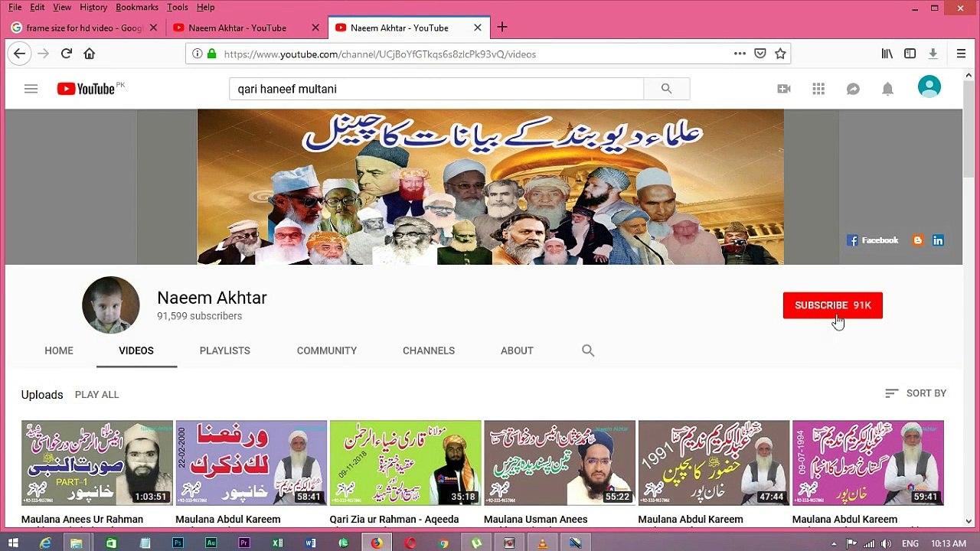The image size is (980, 551).
Task: Click the YouTube search magnifier button
Action: click(666, 89)
